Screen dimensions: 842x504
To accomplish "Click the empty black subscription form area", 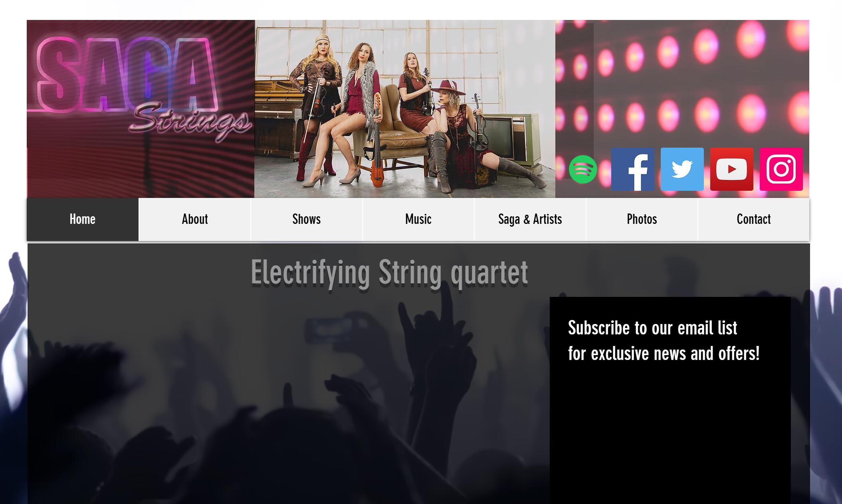I will pyautogui.click(x=670, y=435).
